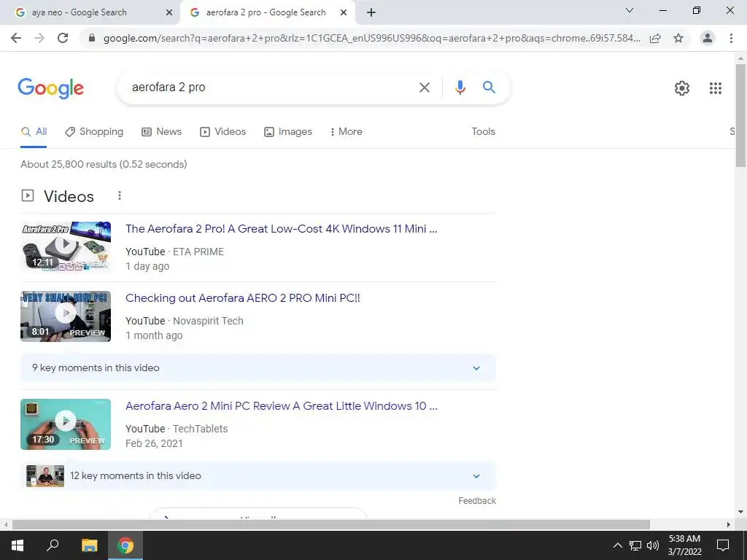Open Windows taskbar search
Screen dimensions: 747x560
(x=53, y=545)
